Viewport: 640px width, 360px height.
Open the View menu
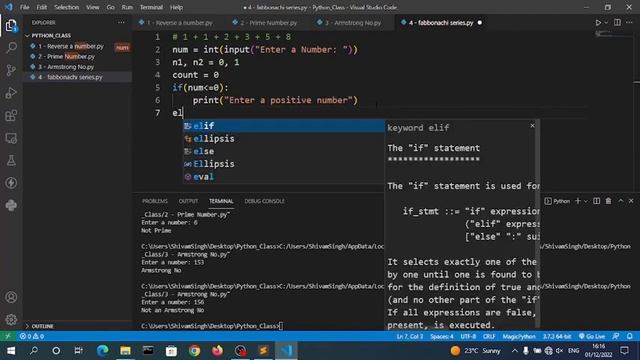pyautogui.click(x=93, y=7)
